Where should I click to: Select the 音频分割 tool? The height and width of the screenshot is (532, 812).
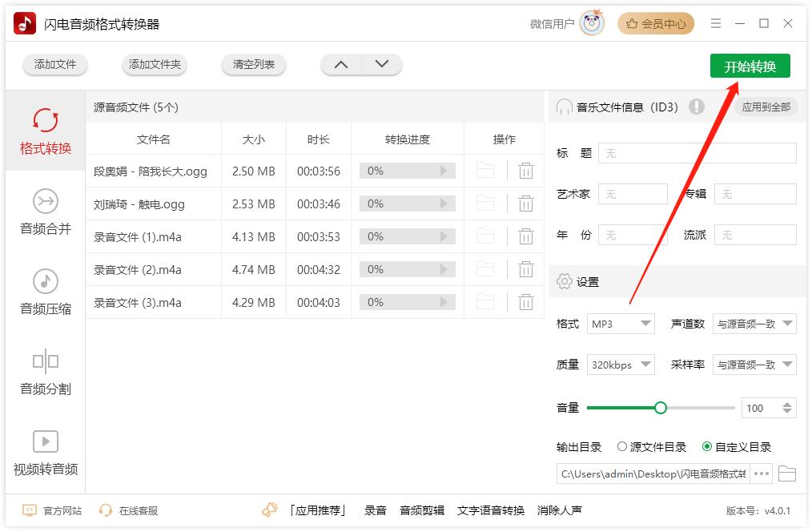click(x=44, y=373)
